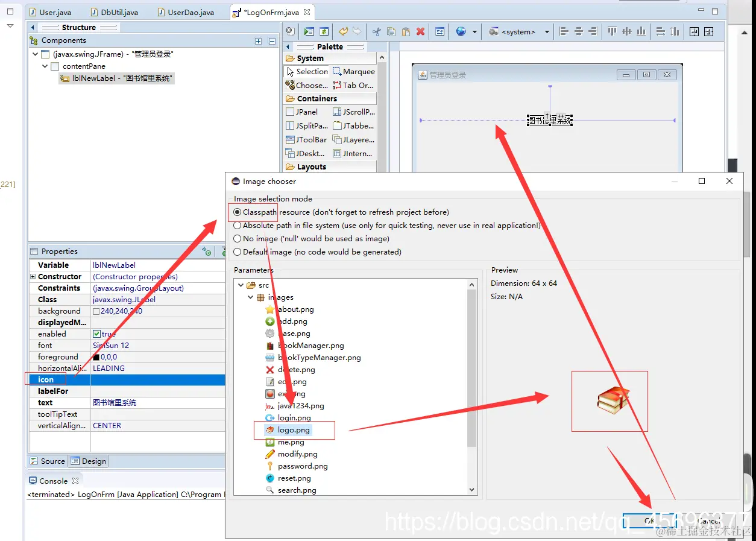The height and width of the screenshot is (541, 756).
Task: Click the Undo arrow in designer toolbar
Action: pyautogui.click(x=343, y=31)
